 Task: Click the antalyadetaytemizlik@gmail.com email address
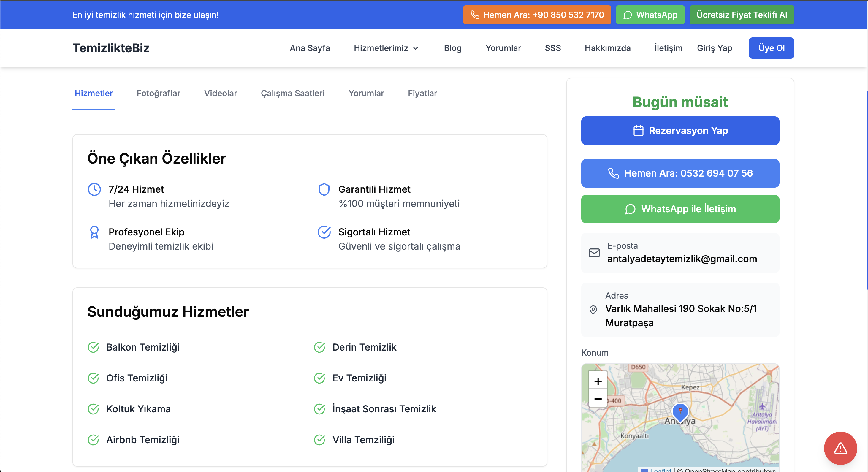pyautogui.click(x=682, y=259)
